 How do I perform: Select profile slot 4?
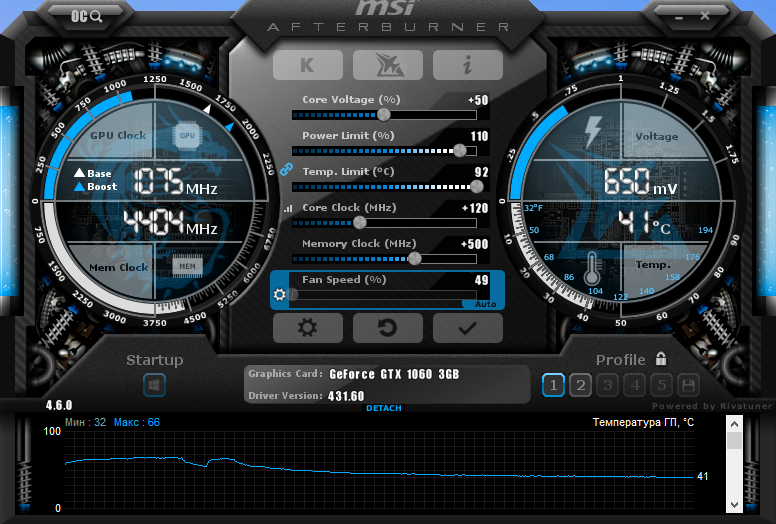634,385
